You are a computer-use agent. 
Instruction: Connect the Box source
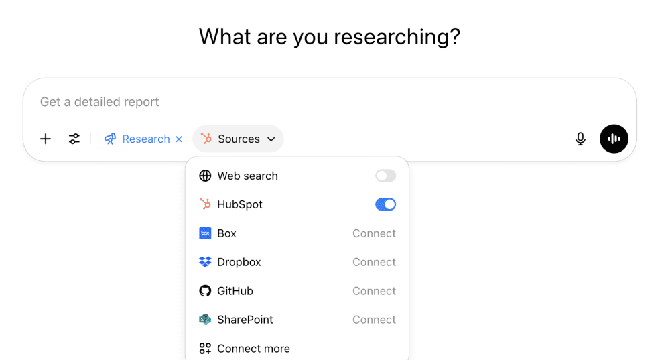[x=374, y=233]
